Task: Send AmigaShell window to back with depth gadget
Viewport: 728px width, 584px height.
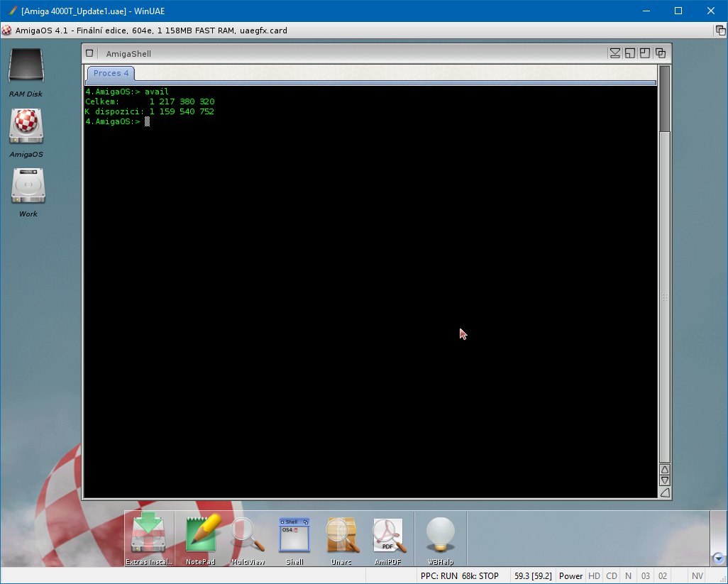Action: [661, 53]
